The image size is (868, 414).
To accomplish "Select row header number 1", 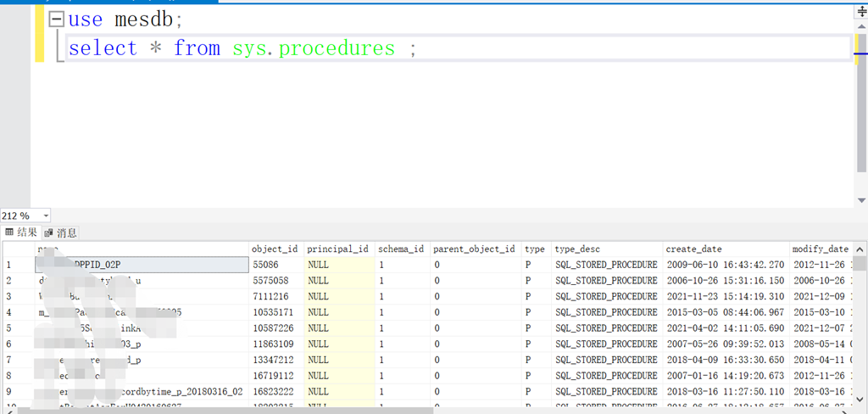I will point(19,265).
